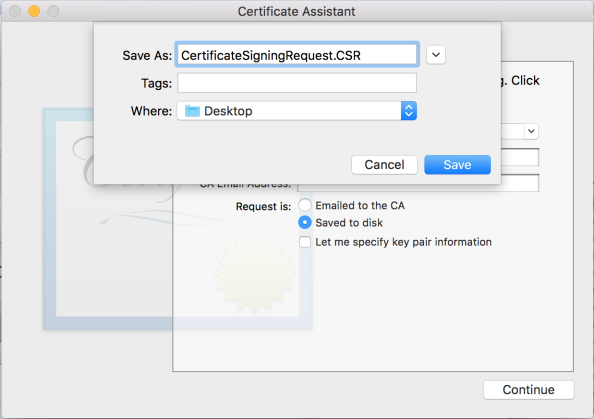Click the gray close window button
The width and height of the screenshot is (594, 419).
pyautogui.click(x=15, y=11)
